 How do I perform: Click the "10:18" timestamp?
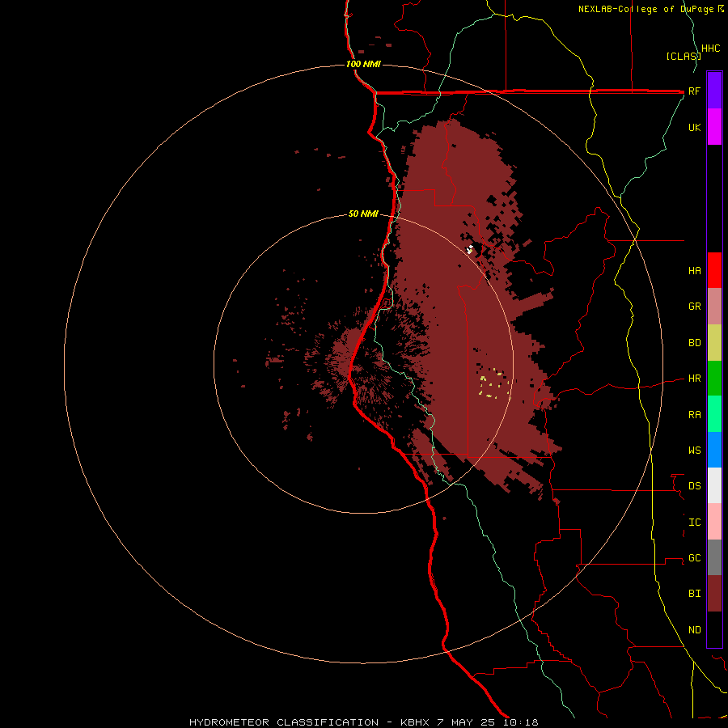[x=519, y=722]
